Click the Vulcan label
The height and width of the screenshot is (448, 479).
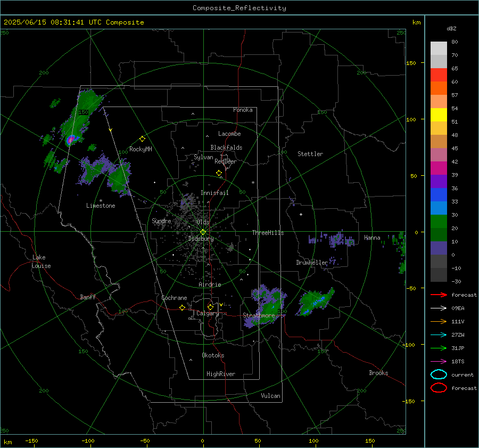[x=270, y=396]
